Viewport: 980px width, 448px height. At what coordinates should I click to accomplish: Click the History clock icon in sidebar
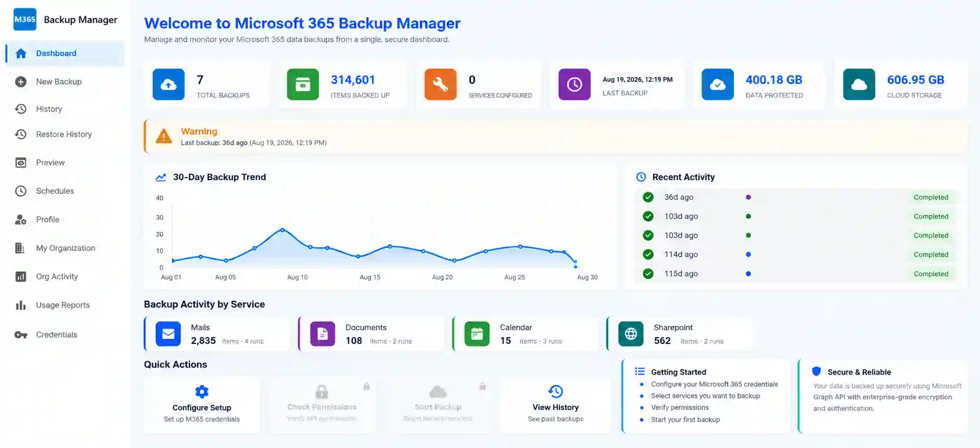[21, 109]
